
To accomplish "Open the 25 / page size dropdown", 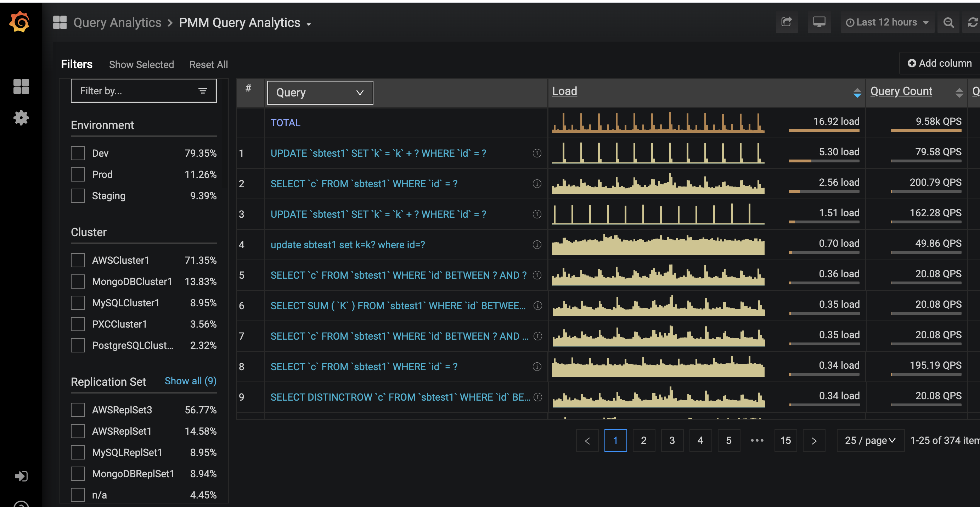I will point(870,440).
